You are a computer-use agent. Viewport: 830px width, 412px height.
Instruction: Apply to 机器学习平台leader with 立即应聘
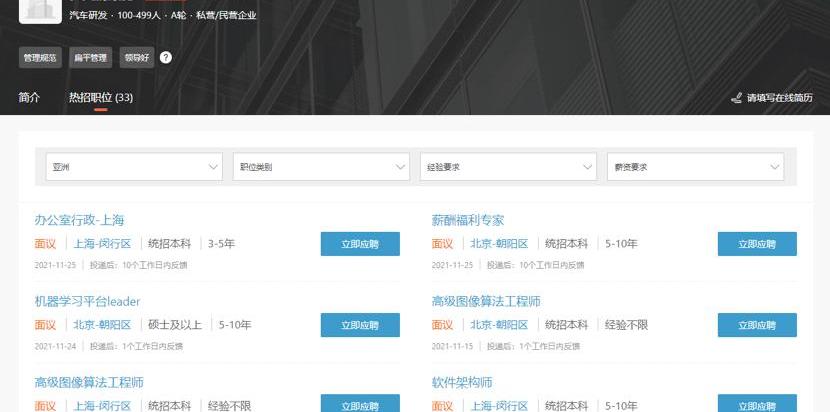(360, 325)
